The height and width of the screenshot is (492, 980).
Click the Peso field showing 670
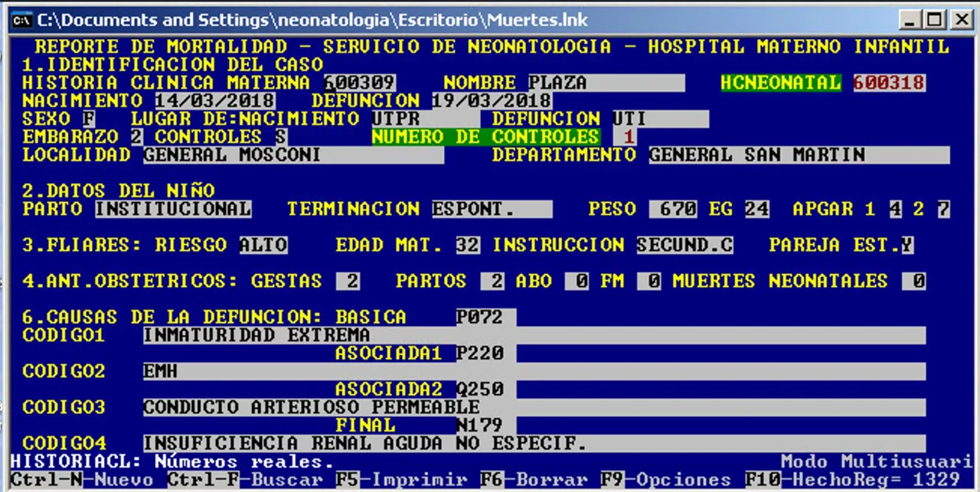click(673, 209)
